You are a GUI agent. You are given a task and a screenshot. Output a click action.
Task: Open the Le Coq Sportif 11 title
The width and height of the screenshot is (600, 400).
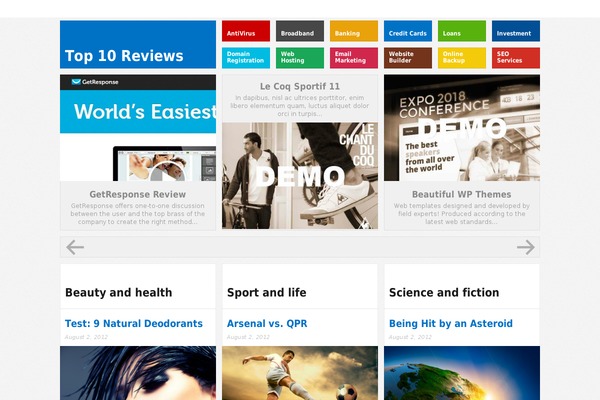click(300, 87)
